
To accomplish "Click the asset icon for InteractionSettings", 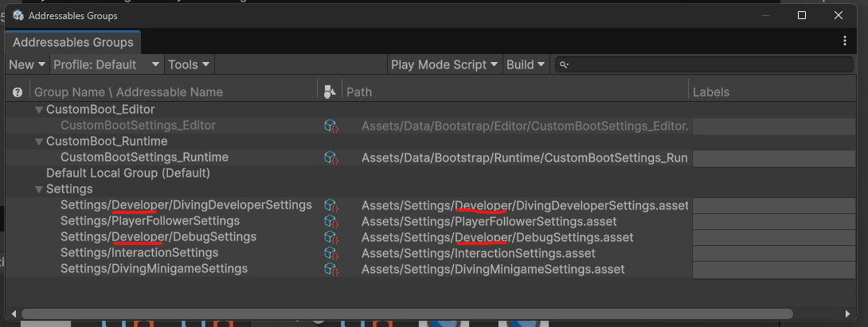I will click(x=330, y=253).
